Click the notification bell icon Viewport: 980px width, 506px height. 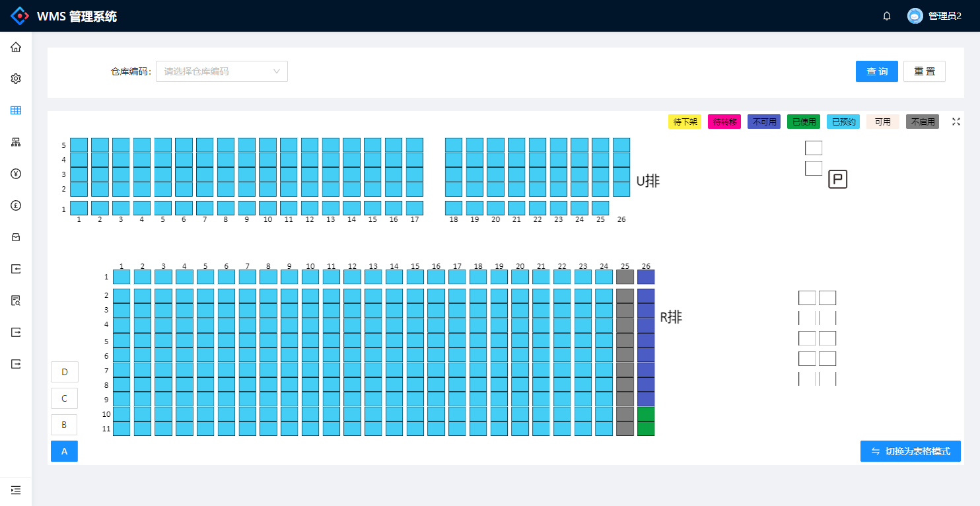[x=887, y=16]
